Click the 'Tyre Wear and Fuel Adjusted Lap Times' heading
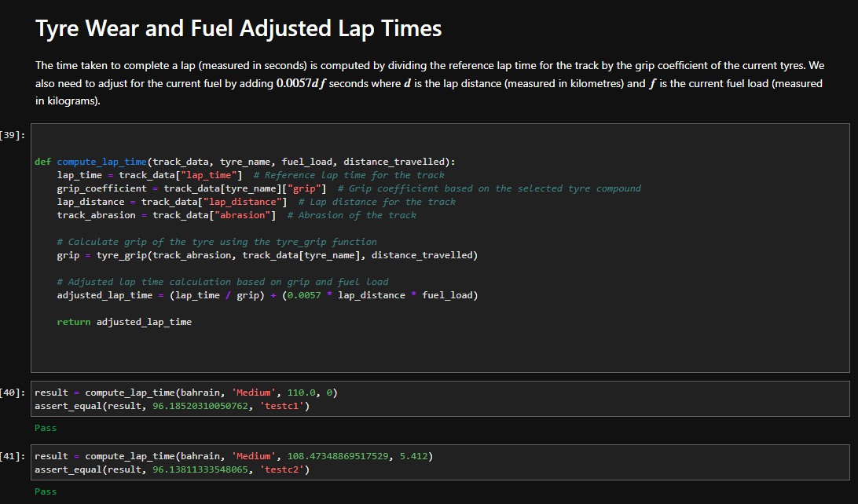This screenshot has width=858, height=504. click(x=238, y=28)
